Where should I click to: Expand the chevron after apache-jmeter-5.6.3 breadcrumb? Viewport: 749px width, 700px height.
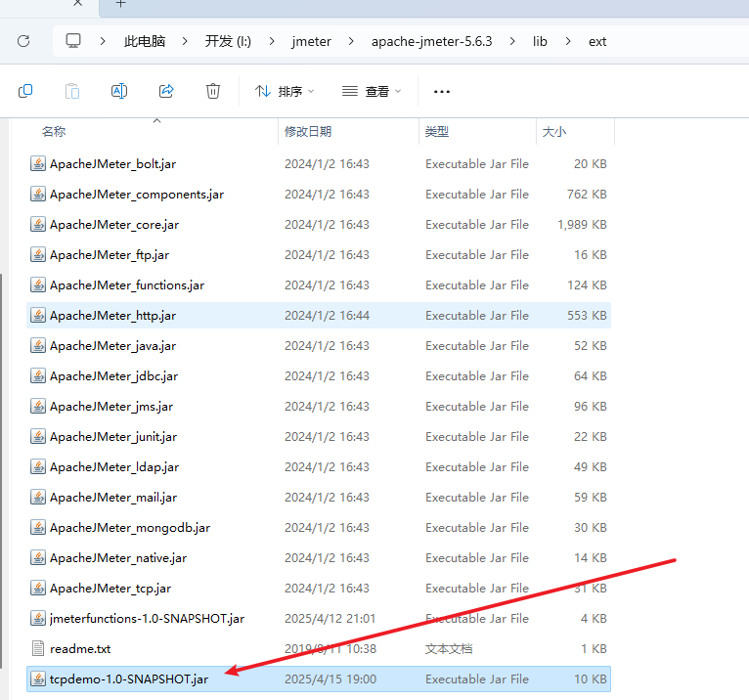(512, 41)
